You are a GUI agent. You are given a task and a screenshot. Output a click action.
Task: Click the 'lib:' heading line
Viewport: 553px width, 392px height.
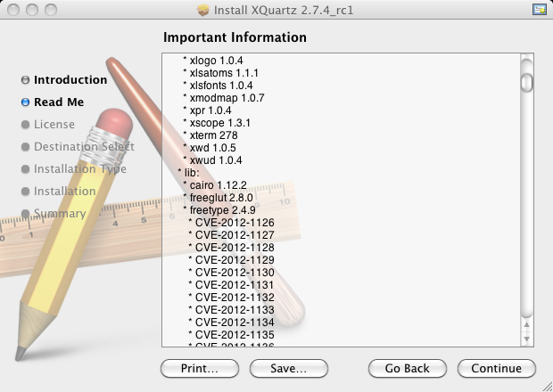click(188, 173)
